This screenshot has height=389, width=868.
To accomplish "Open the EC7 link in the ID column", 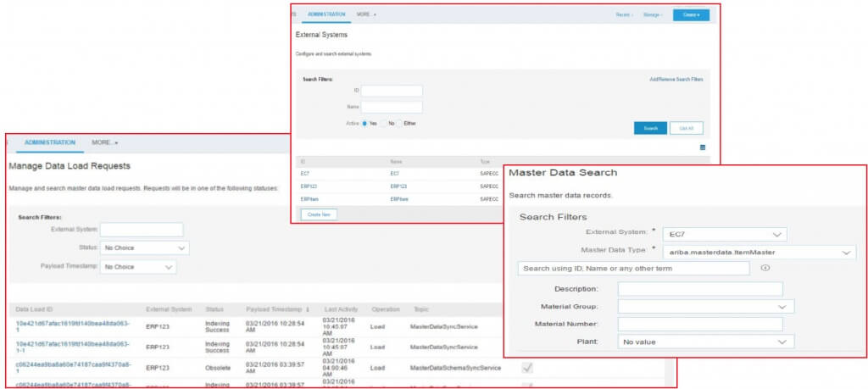I will point(304,174).
